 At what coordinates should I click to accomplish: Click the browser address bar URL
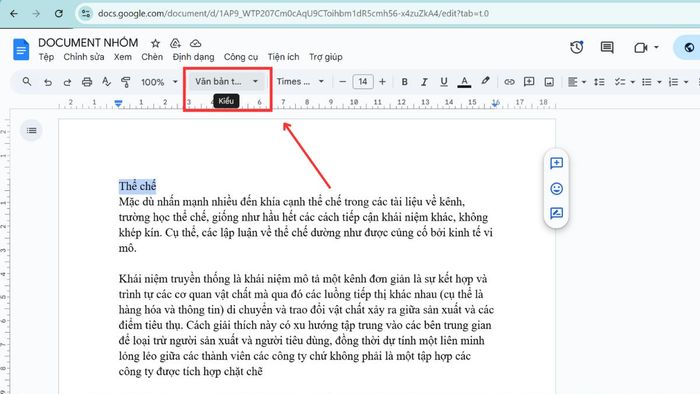pyautogui.click(x=293, y=13)
